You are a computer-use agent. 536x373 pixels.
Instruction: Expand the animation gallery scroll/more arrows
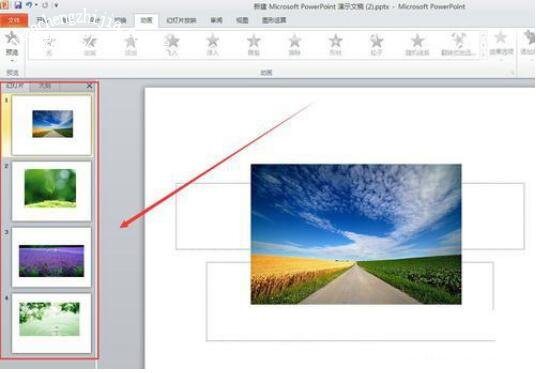(x=483, y=45)
